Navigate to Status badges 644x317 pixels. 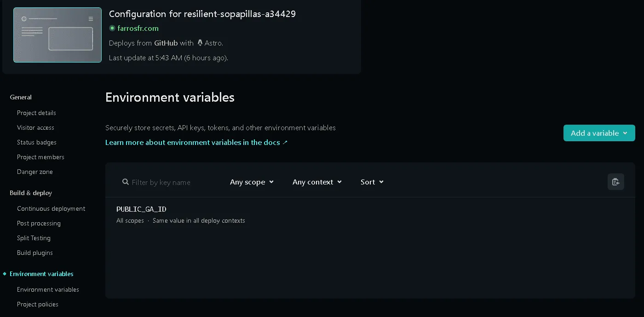tap(37, 142)
